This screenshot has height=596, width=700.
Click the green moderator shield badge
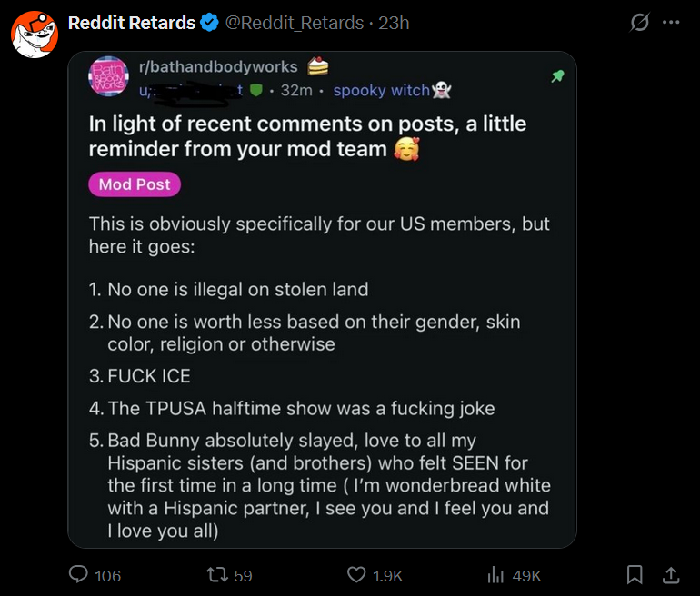255,90
